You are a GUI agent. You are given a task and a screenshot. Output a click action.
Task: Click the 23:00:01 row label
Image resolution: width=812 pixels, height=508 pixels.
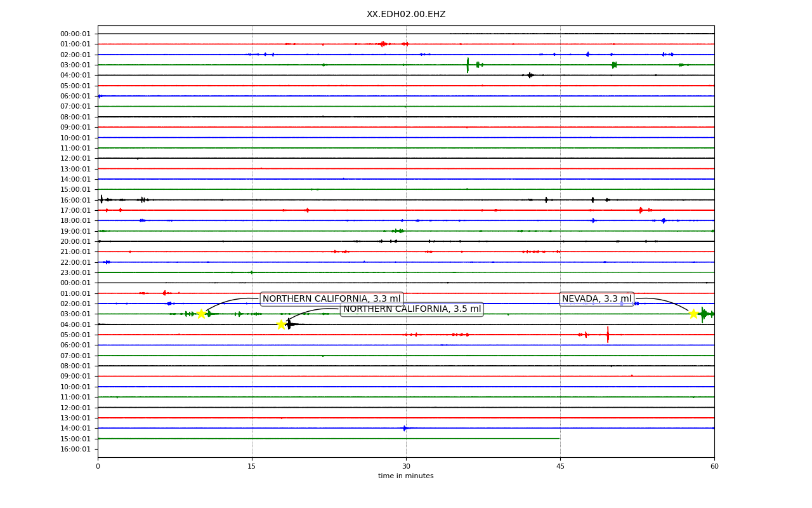75,272
